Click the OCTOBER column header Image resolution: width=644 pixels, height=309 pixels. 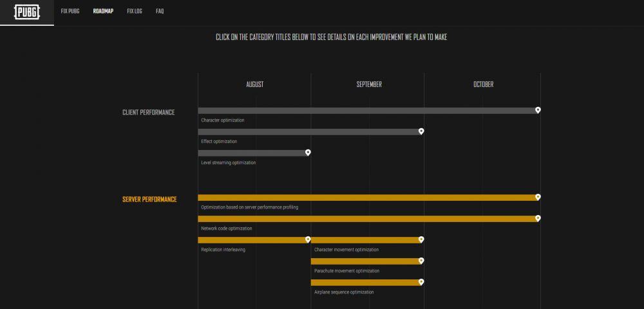[484, 84]
